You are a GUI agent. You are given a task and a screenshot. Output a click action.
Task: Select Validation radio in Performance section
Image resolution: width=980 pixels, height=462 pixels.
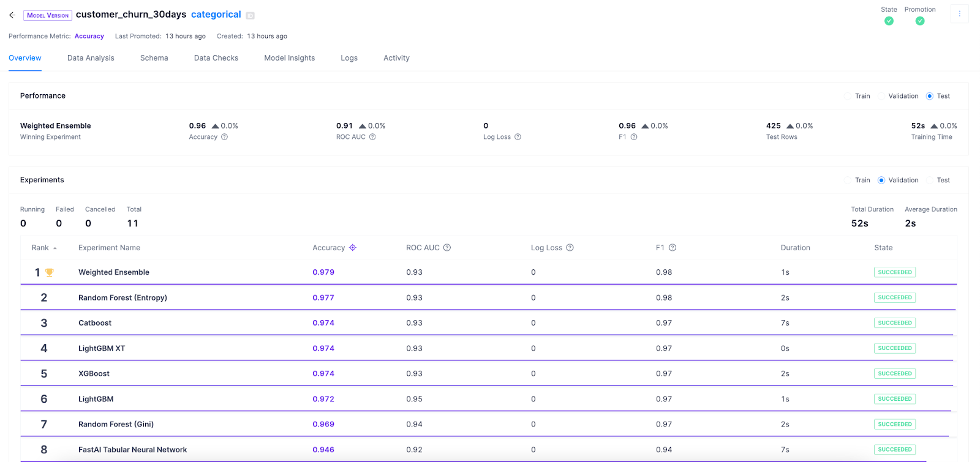[x=881, y=96]
